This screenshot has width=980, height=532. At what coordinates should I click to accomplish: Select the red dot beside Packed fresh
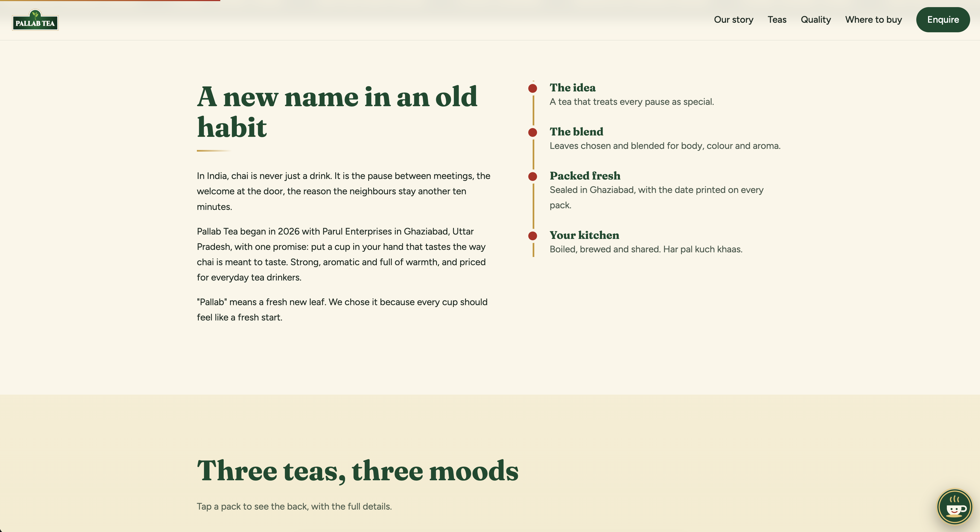click(533, 177)
